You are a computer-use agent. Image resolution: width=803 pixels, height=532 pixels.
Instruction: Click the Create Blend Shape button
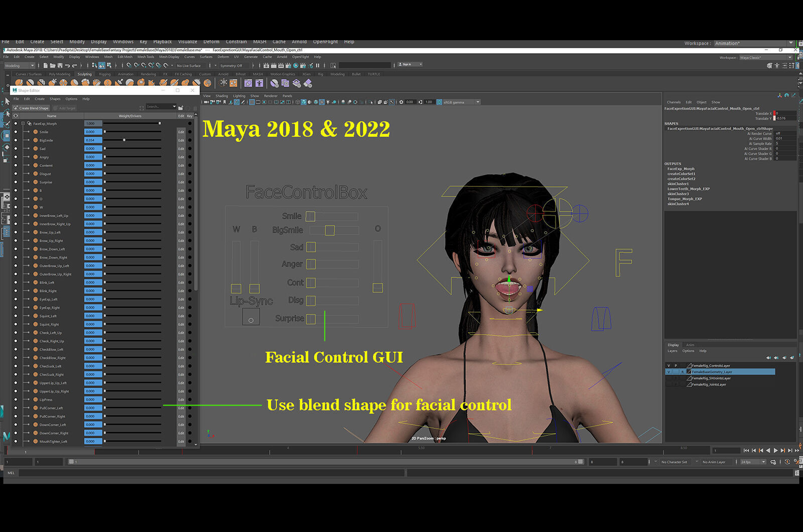point(31,108)
